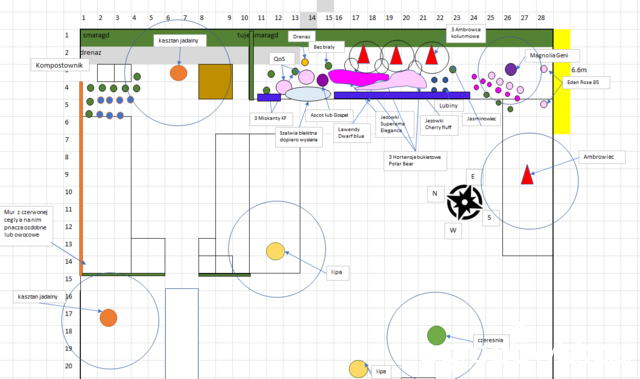Select the green czeresnia circle
The image size is (640, 379).
pos(436,335)
